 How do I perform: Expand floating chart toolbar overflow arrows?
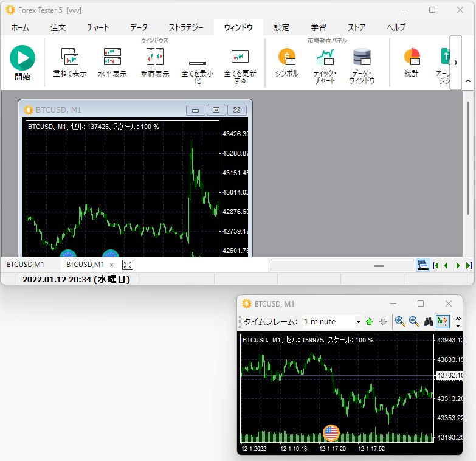coord(458,322)
